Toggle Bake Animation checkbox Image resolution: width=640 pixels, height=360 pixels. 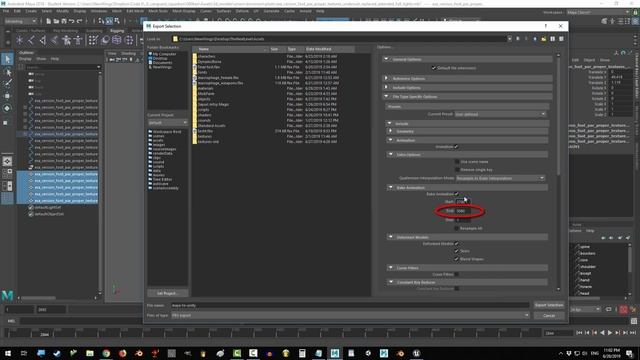(x=456, y=194)
